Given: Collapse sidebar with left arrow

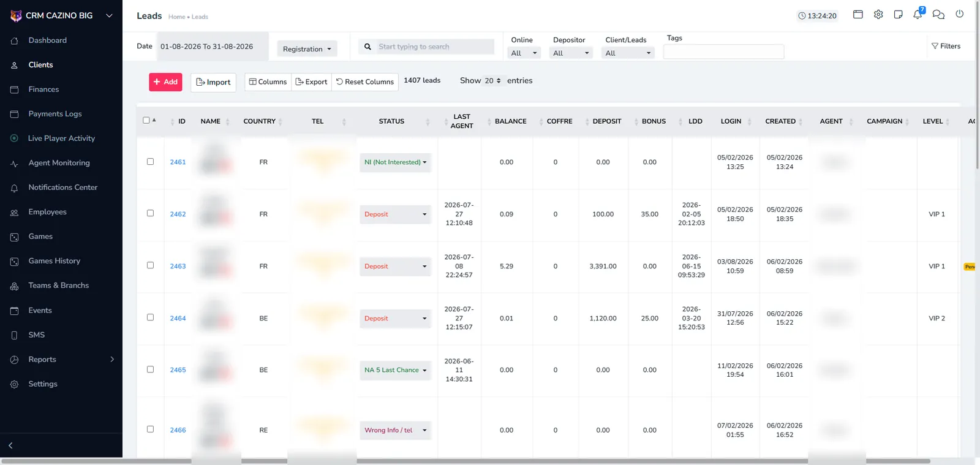Looking at the screenshot, I should [x=10, y=445].
